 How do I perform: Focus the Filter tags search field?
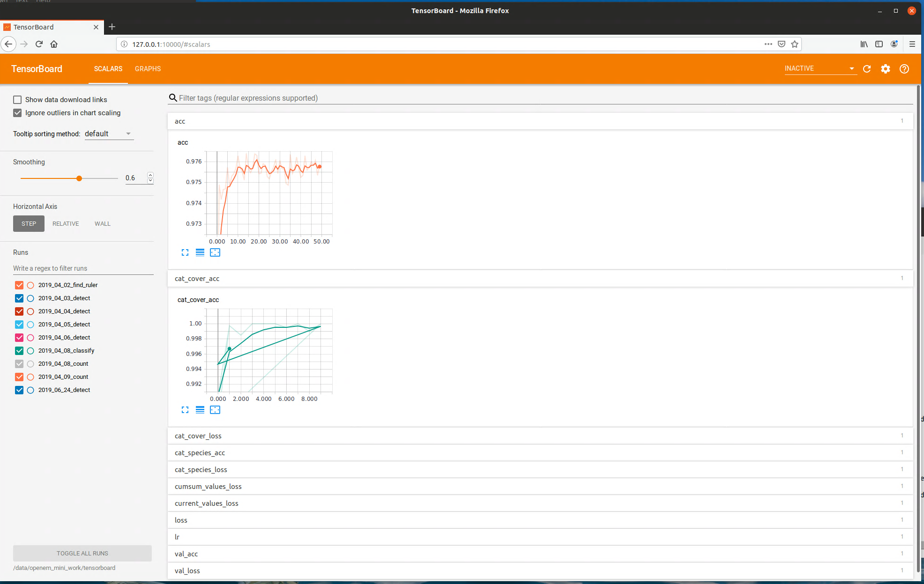pos(545,98)
